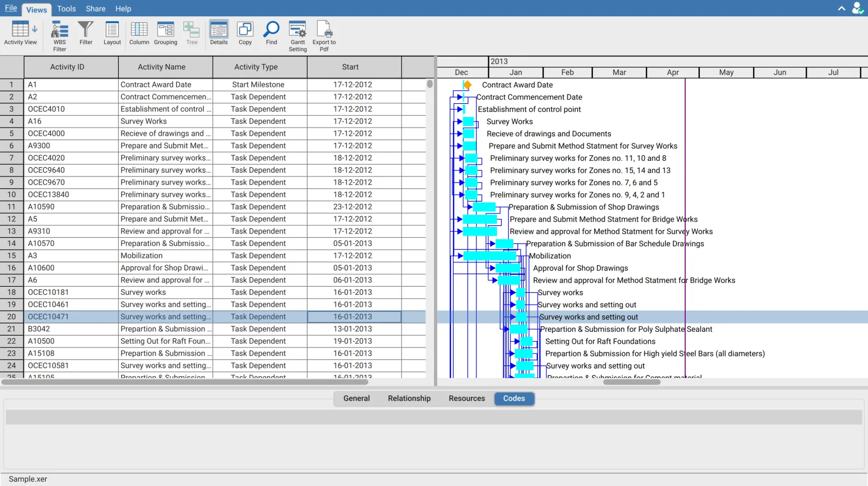The height and width of the screenshot is (486, 868).
Task: Click start date 13-01-2013 cell
Action: pos(354,329)
